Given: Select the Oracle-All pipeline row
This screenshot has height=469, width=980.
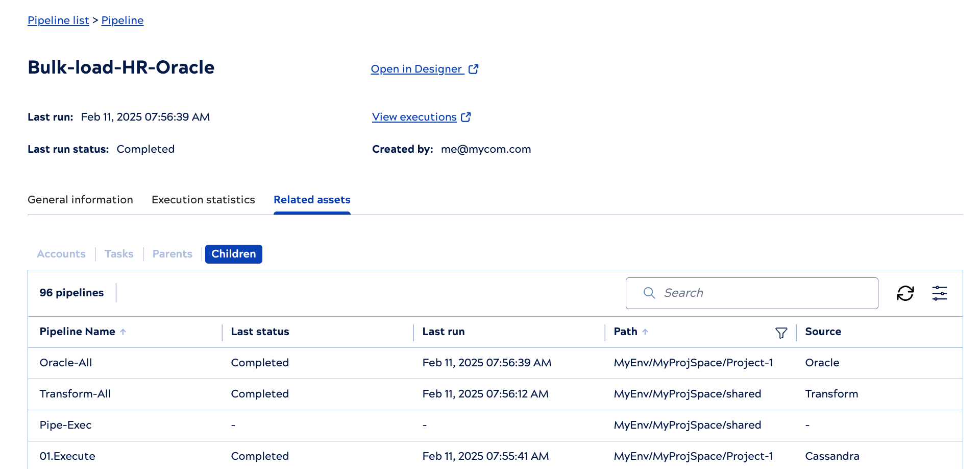Looking at the screenshot, I should (66, 363).
